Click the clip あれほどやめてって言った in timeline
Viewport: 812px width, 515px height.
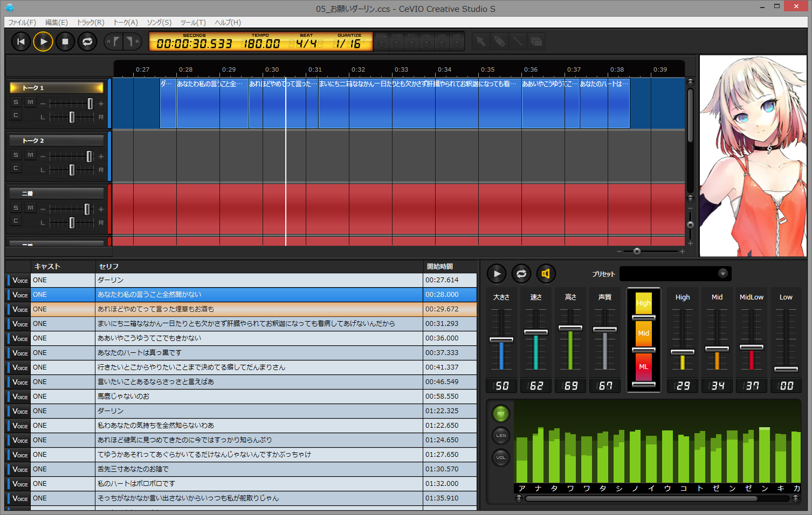[x=283, y=103]
